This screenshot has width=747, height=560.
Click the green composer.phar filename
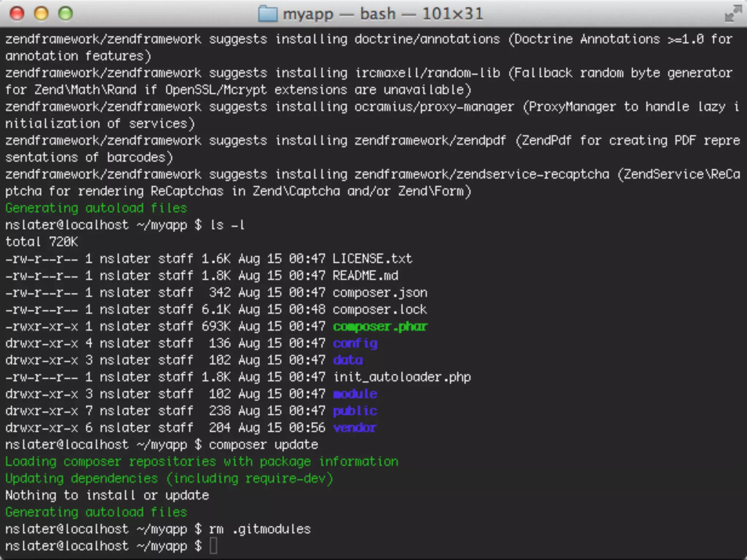(x=380, y=326)
